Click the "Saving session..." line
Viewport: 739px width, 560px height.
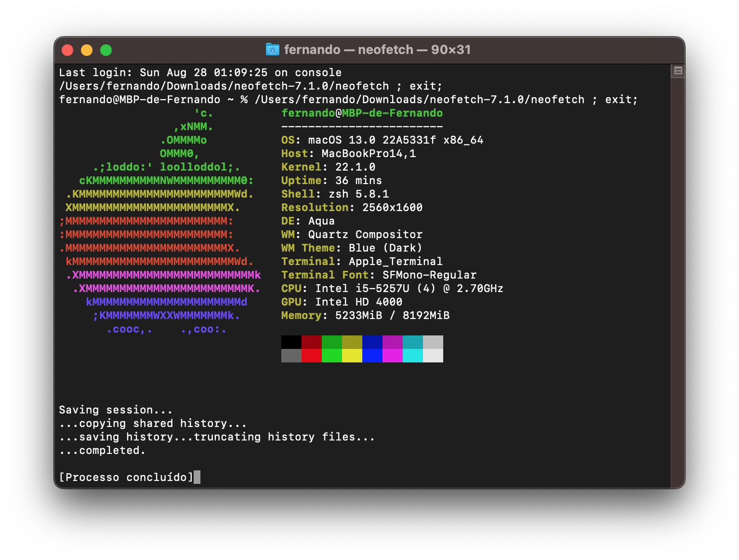[x=116, y=410]
